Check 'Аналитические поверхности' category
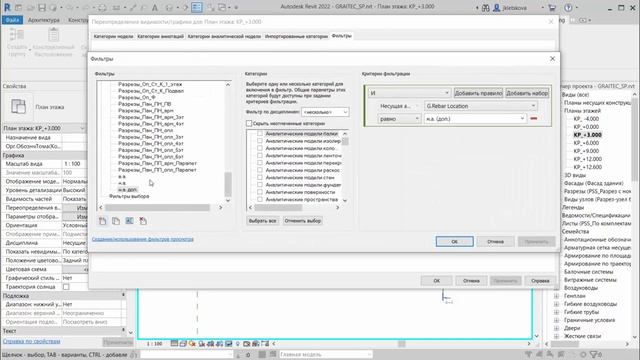Screen dimensions: 640x360 (x=260, y=192)
